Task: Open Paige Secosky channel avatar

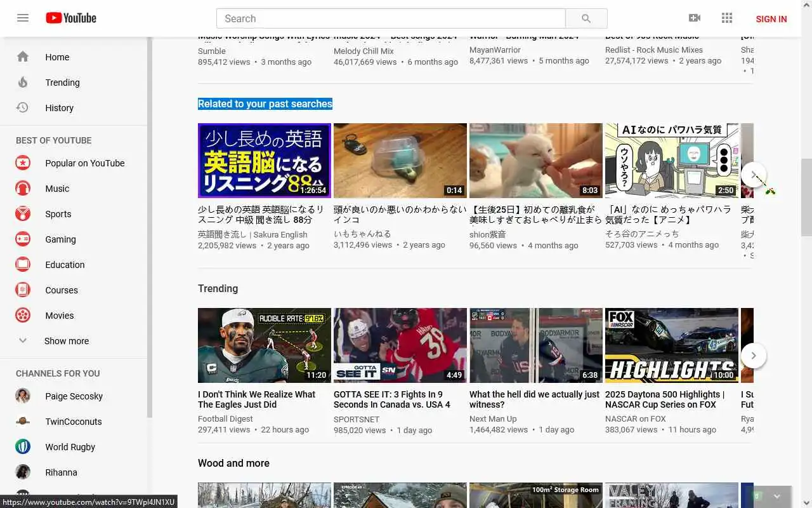Action: (23, 396)
